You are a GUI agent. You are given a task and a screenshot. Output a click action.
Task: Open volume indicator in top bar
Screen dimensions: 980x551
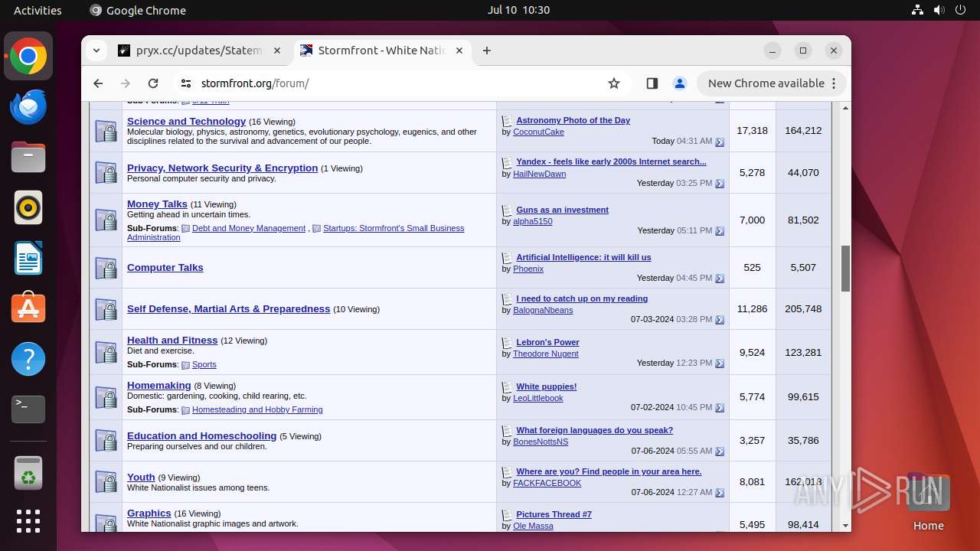(x=939, y=10)
